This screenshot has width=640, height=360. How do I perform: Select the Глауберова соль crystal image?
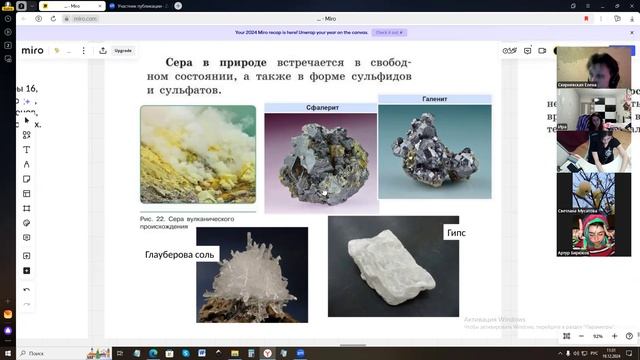[x=252, y=275]
